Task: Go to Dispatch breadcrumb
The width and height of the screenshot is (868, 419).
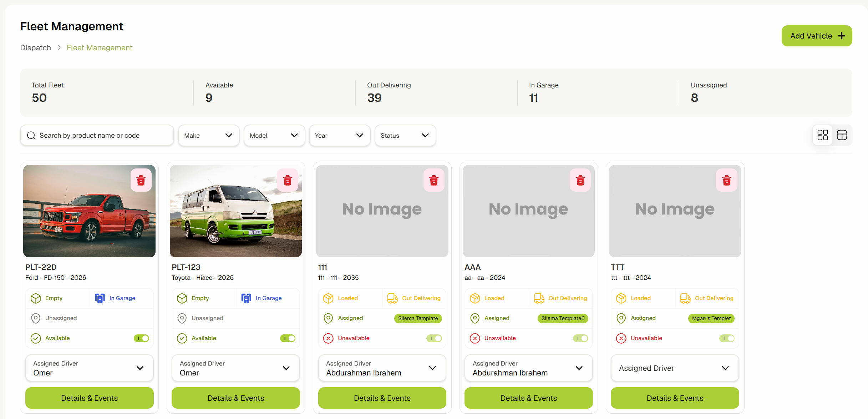Action: [36, 48]
